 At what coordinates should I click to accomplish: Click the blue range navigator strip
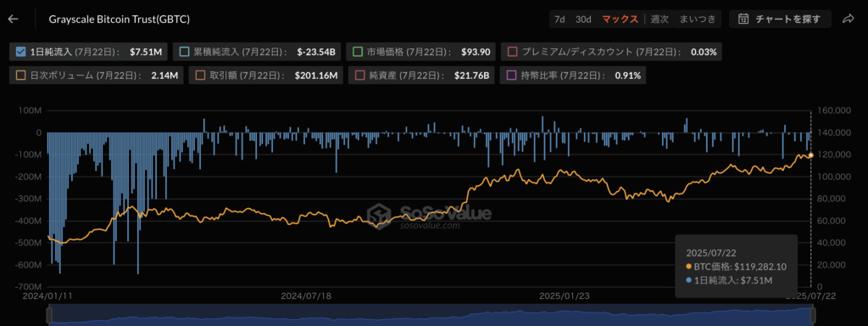431,316
